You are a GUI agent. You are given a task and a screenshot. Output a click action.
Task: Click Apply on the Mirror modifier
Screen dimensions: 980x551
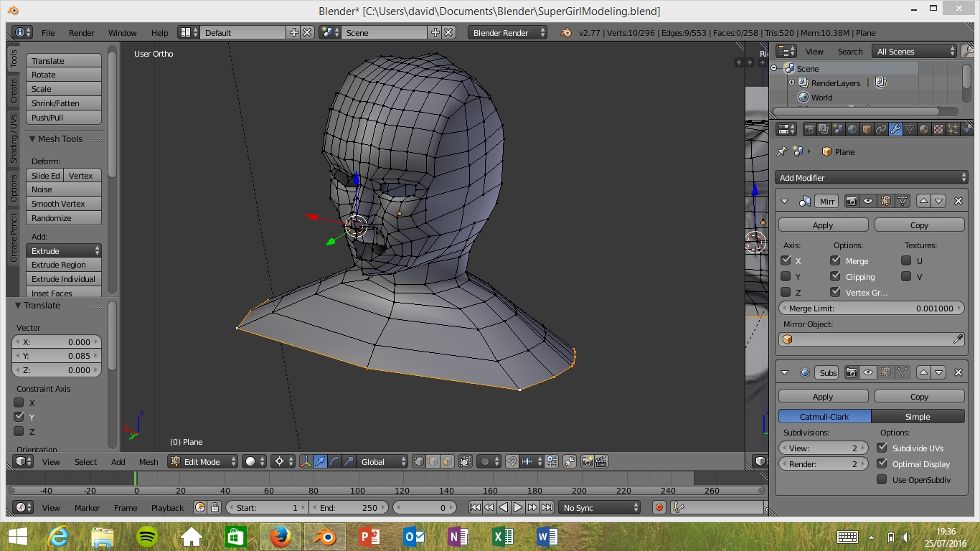[x=823, y=225]
